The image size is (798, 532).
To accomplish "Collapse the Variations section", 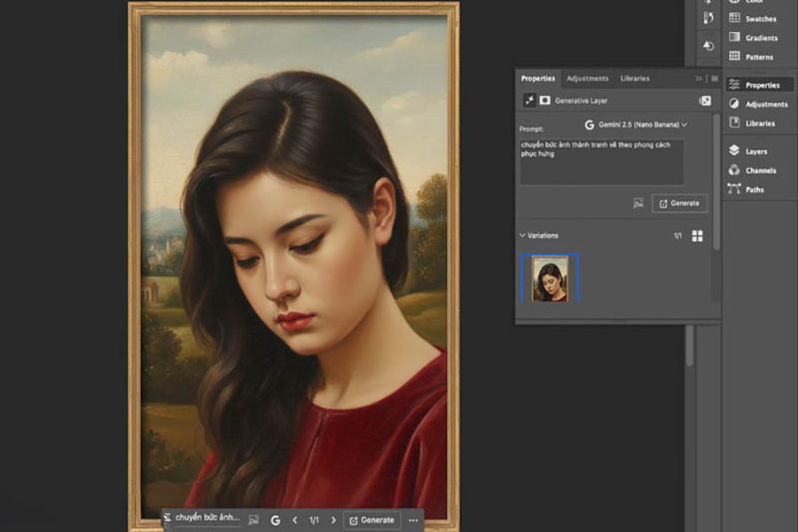I will pyautogui.click(x=522, y=236).
